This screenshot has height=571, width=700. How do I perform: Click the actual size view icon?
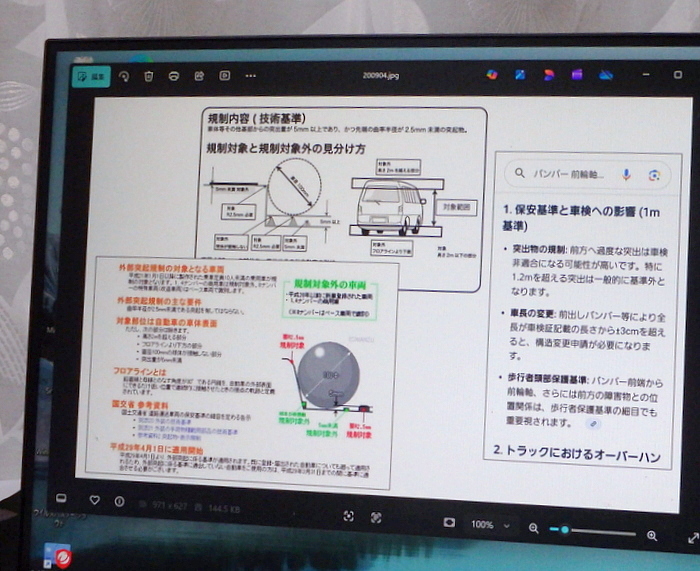[x=377, y=517]
